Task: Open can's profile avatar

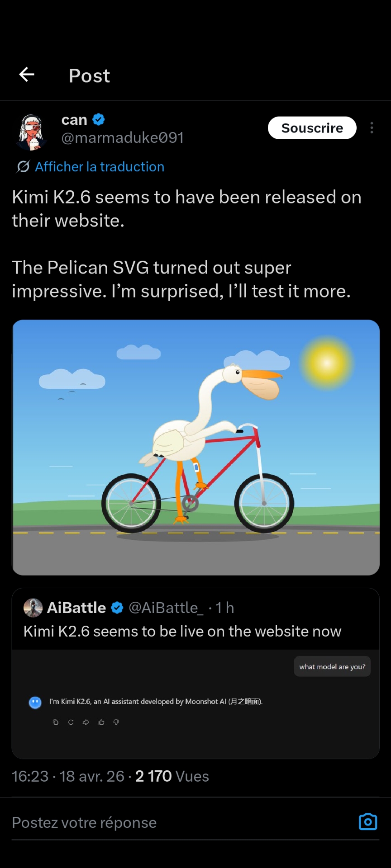Action: point(31,132)
